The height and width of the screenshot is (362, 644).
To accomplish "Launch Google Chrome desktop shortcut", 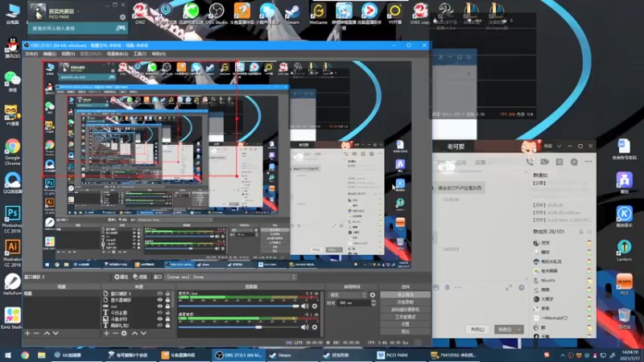I will click(12, 152).
